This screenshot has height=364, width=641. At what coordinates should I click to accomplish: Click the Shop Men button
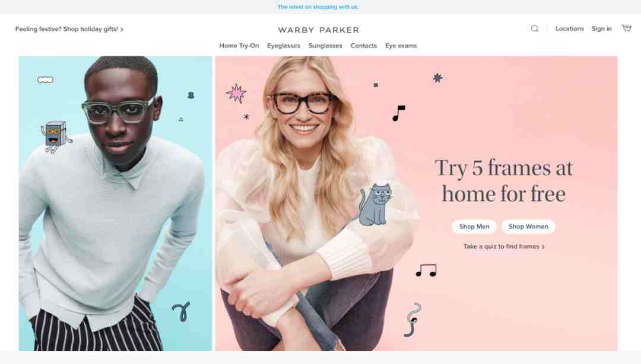tap(474, 226)
